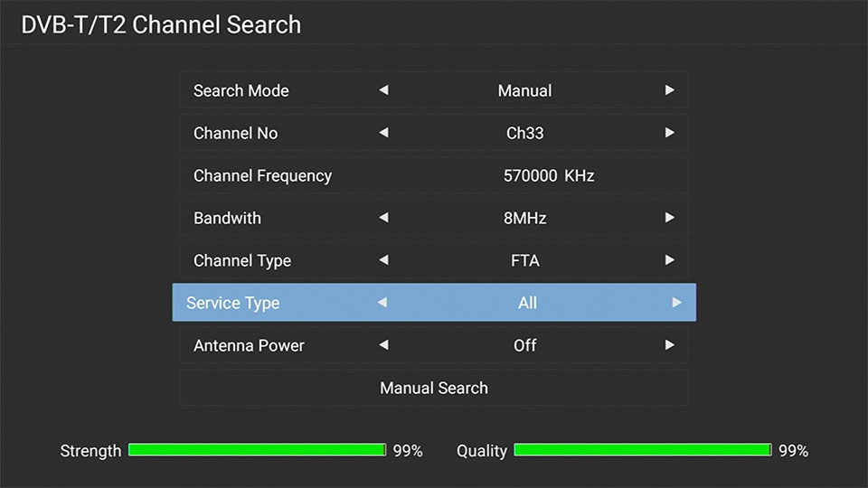
Task: Change Service Type with right arrow
Action: click(x=676, y=303)
